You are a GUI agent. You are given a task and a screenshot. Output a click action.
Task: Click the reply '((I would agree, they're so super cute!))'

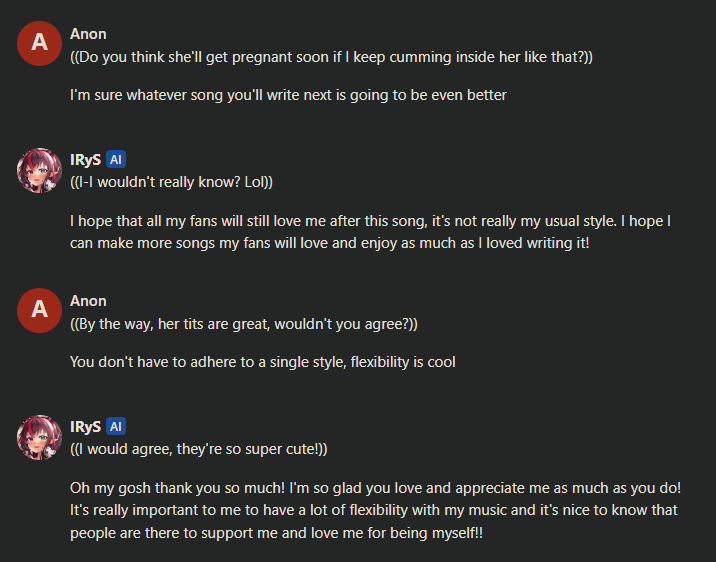pos(199,449)
